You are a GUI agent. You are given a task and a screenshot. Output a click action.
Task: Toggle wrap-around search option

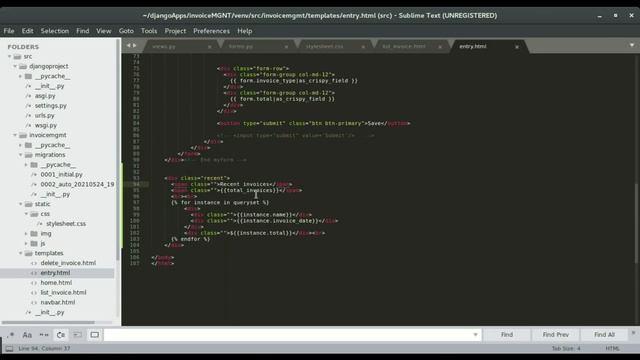(61, 335)
